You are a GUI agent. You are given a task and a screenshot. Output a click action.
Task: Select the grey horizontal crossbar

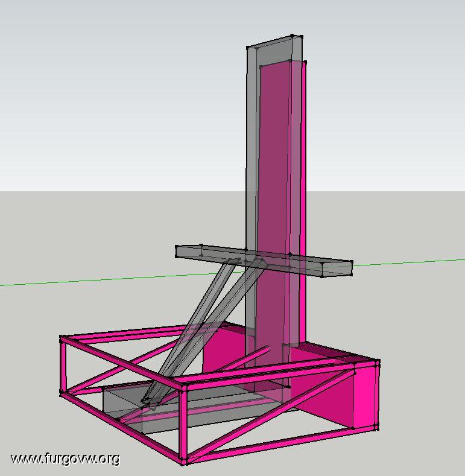[x=264, y=260]
